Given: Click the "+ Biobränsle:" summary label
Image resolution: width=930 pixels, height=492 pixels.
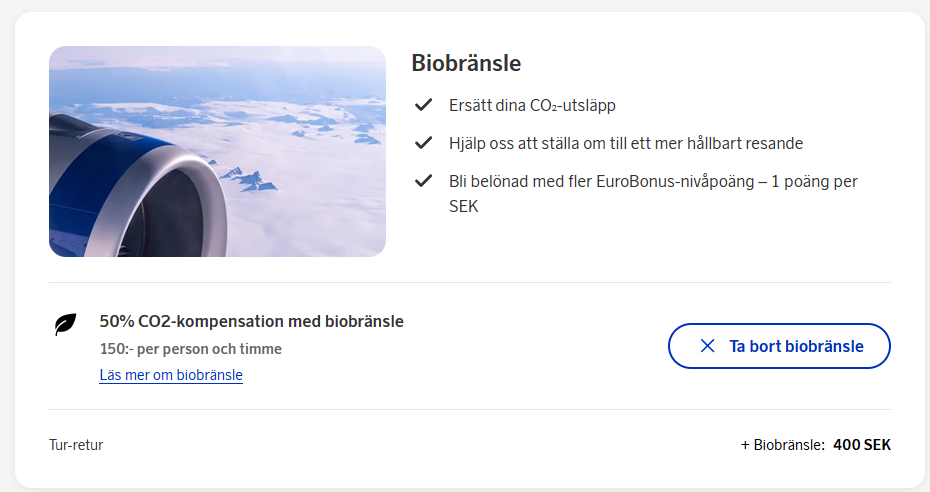Looking at the screenshot, I should [782, 445].
